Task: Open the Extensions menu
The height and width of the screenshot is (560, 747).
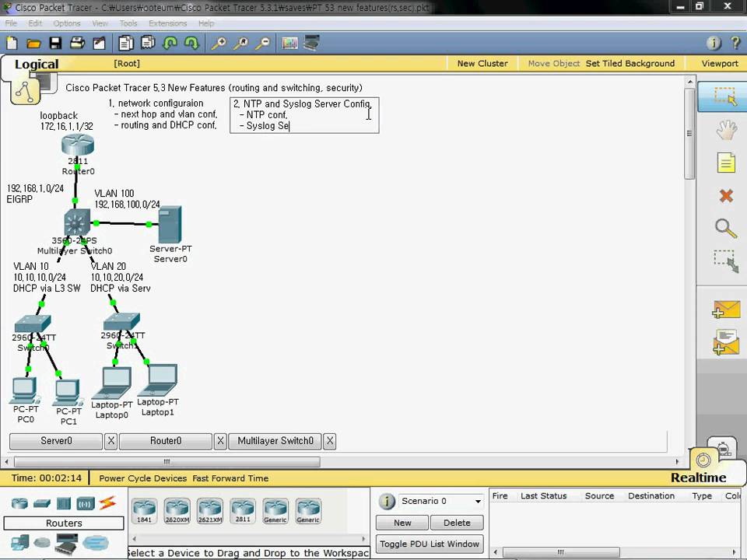Action: pyautogui.click(x=168, y=23)
